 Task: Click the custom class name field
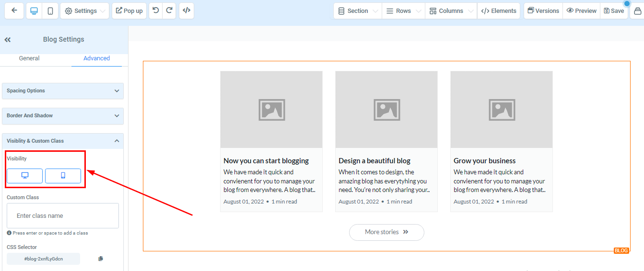click(63, 216)
